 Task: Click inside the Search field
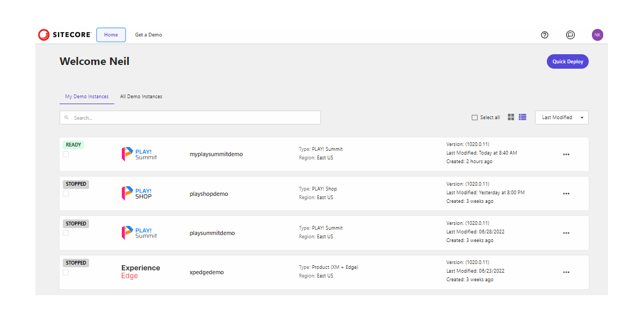click(190, 117)
